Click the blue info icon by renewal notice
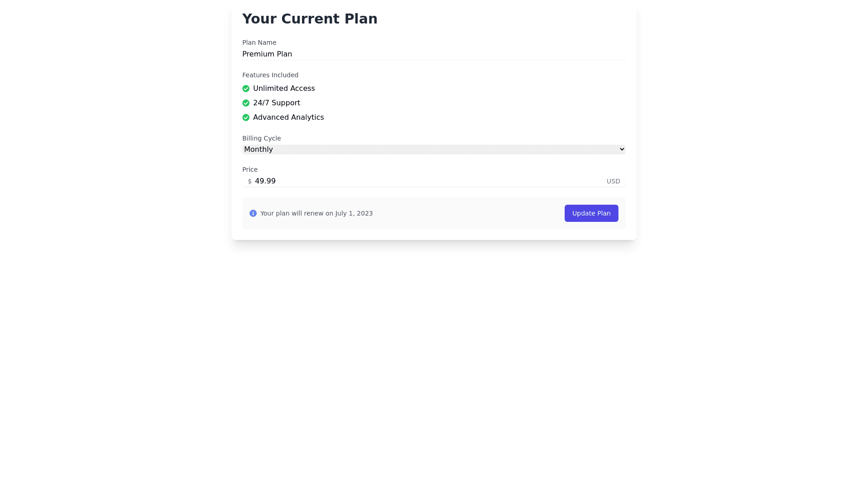This screenshot has height=488, width=868. (x=253, y=213)
